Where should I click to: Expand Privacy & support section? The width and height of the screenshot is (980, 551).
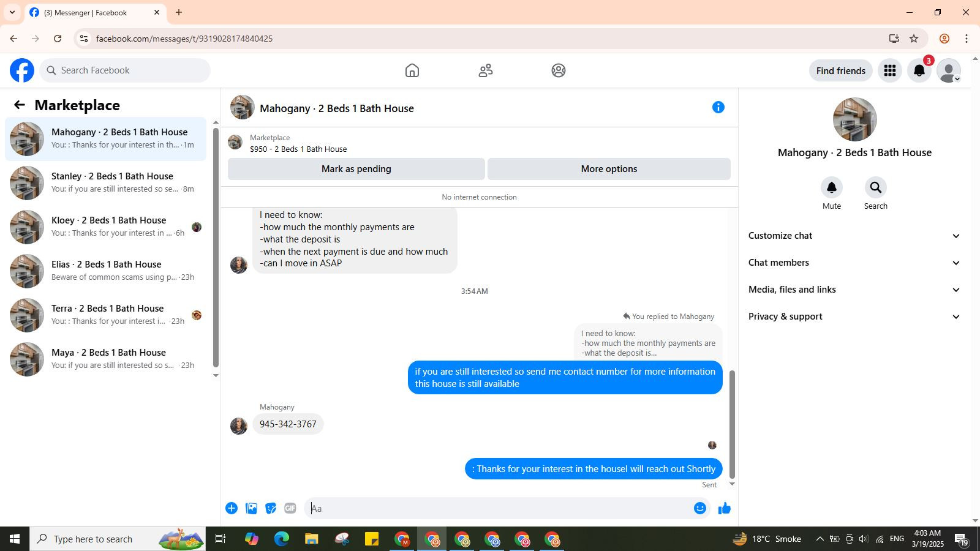tap(855, 317)
